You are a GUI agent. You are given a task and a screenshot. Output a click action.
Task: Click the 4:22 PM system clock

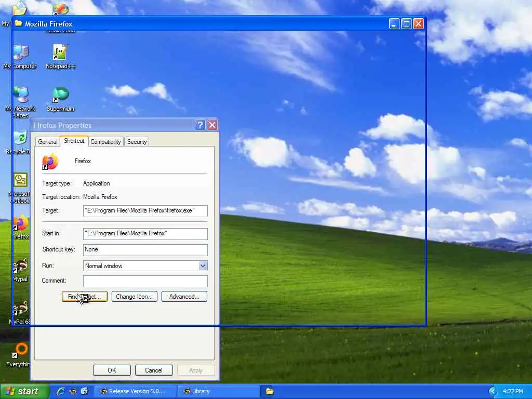click(513, 391)
